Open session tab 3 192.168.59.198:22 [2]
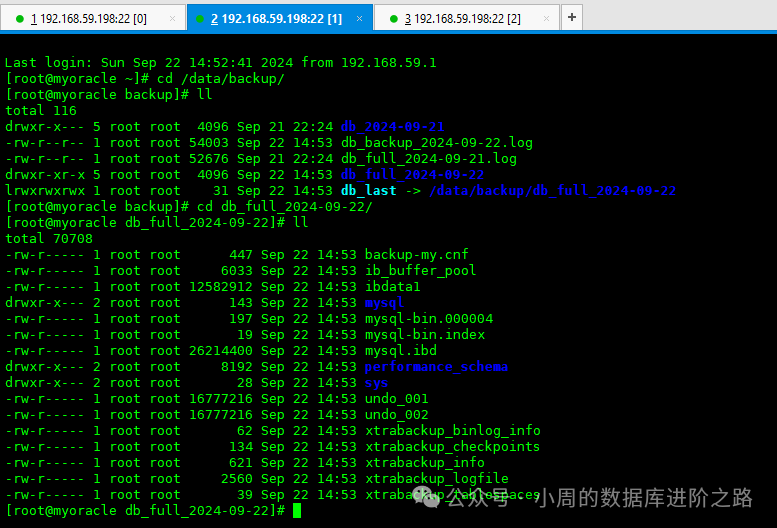777x528 pixels. [x=467, y=18]
